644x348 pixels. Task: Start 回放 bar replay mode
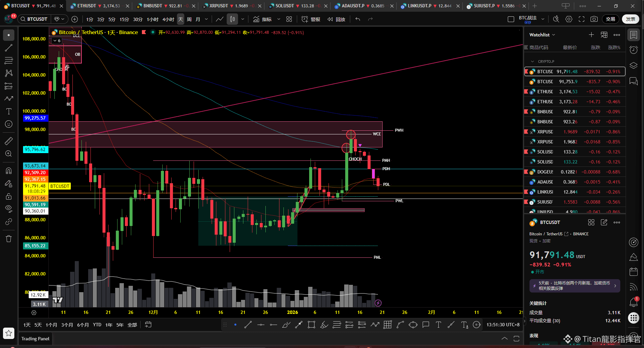click(336, 19)
